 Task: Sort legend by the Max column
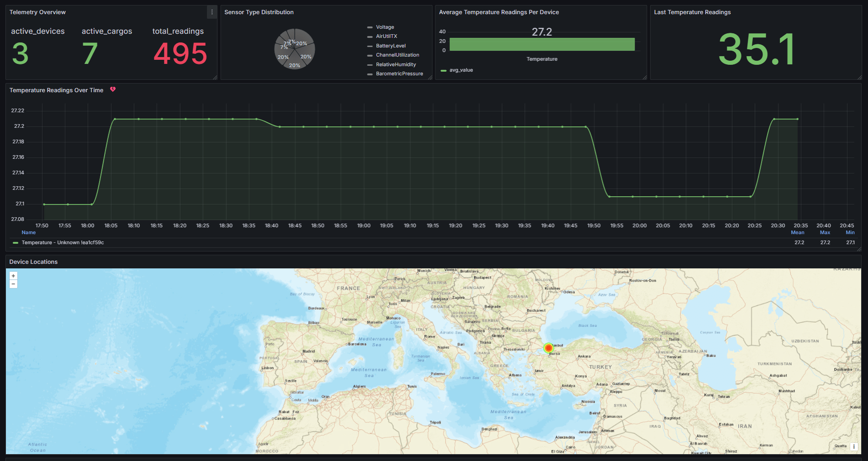825,233
